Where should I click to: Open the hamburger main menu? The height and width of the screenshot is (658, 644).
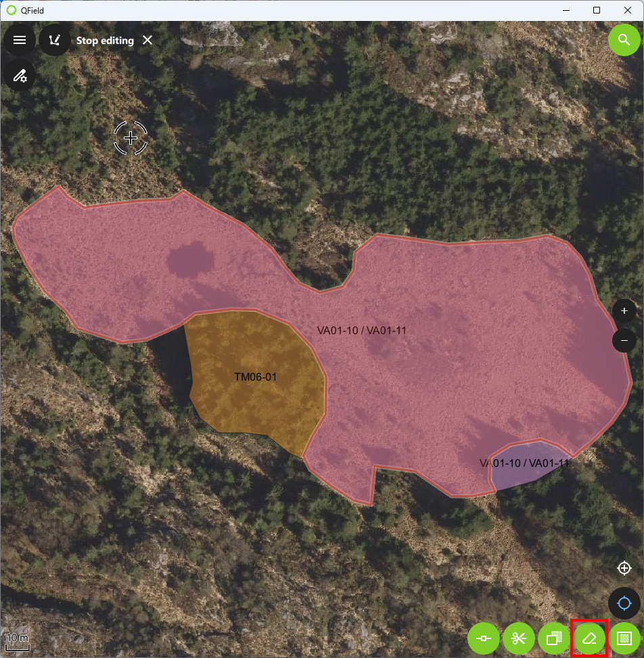click(20, 40)
